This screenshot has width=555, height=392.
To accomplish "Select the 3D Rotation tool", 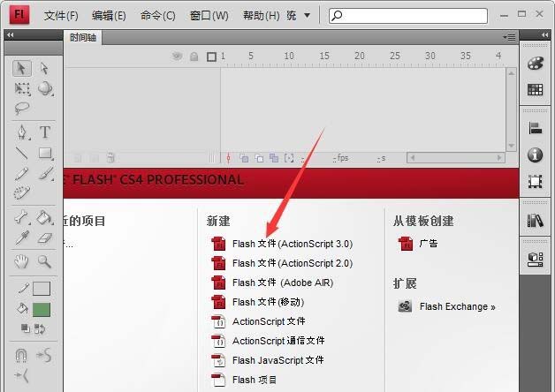I will pyautogui.click(x=45, y=88).
